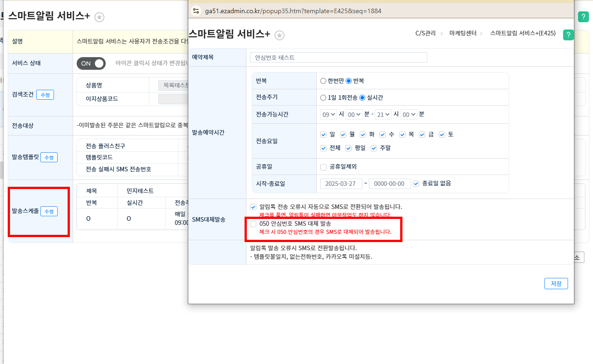The height and width of the screenshot is (364, 593).
Task: Click 수정 button next to 검색조건
Action: (45, 95)
